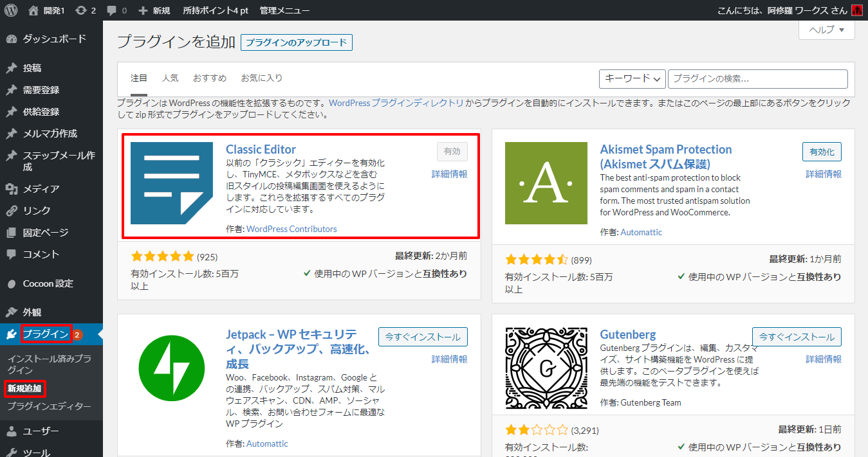The width and height of the screenshot is (868, 457).
Task: Expand the ヘルプ help dropdown
Action: (827, 30)
